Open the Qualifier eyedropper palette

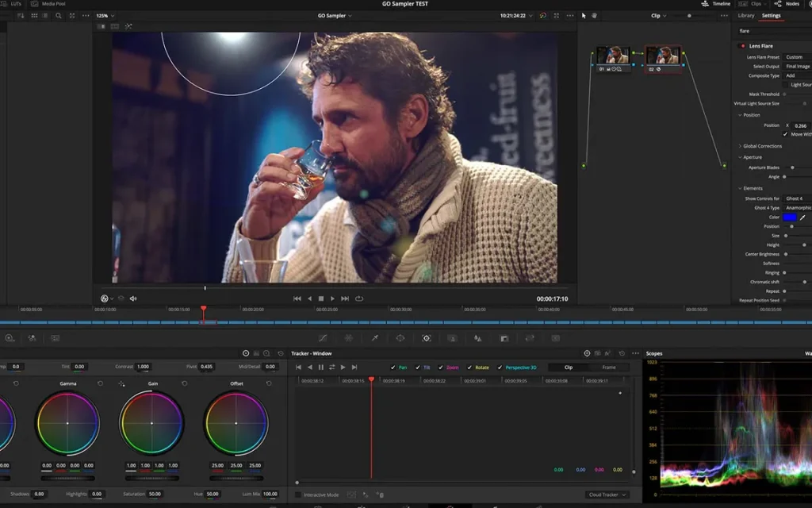pyautogui.click(x=374, y=338)
